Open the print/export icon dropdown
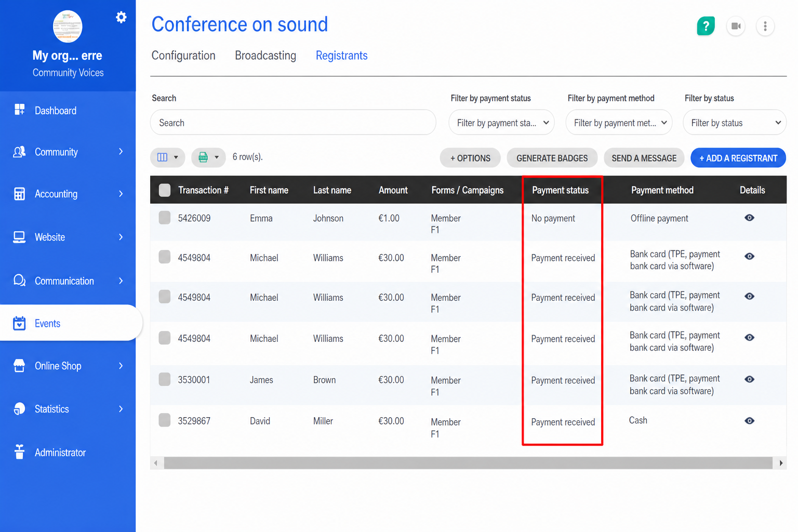The image size is (798, 532). coord(208,157)
